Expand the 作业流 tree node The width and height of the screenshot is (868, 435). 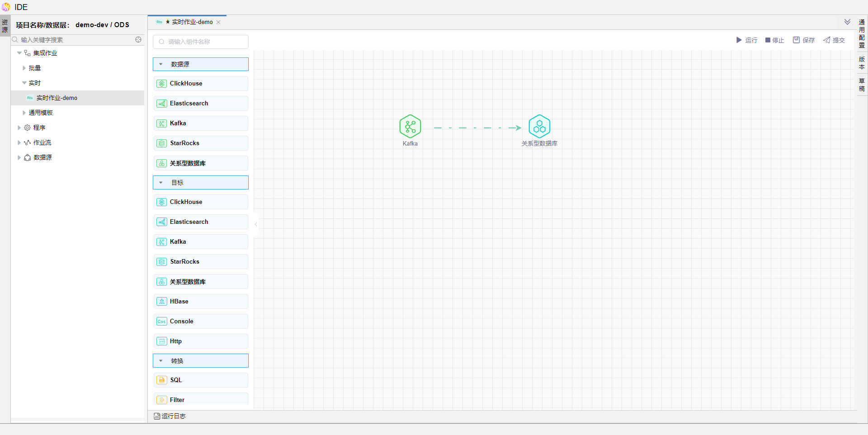coord(19,143)
